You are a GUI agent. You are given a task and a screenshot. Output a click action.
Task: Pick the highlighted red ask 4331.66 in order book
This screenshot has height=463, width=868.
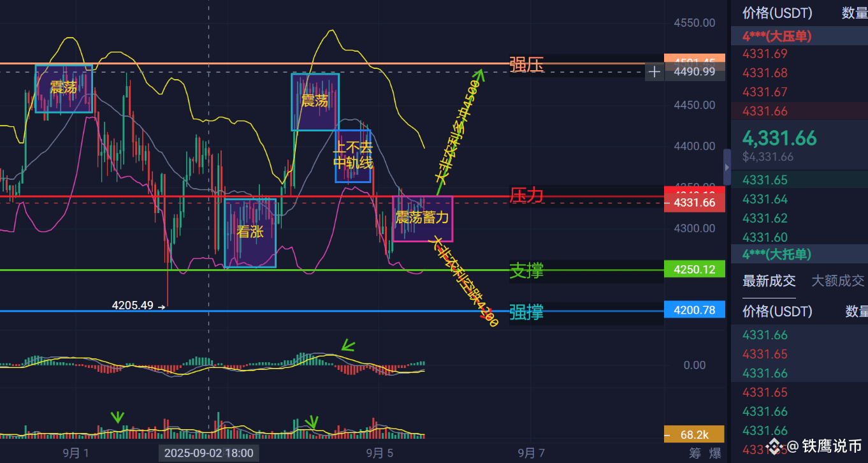click(x=765, y=111)
